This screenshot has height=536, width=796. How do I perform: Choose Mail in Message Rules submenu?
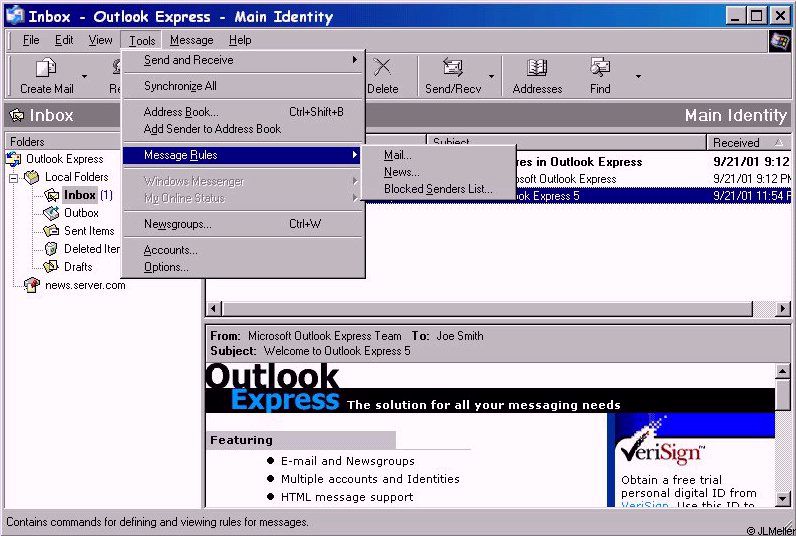click(438, 155)
